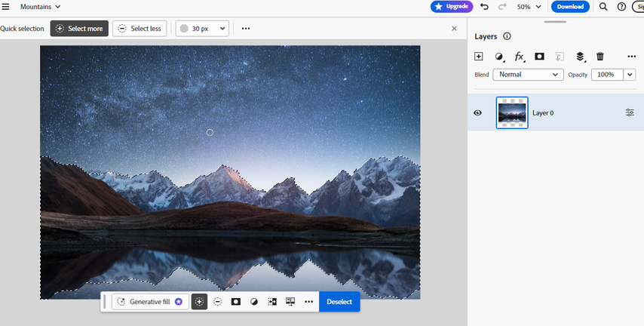Click the undo arrow icon
This screenshot has height=326, width=644.
[484, 7]
